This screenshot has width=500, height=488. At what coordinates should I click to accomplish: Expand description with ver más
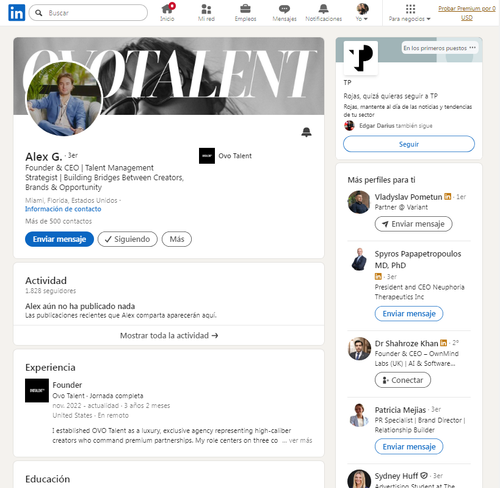[300, 440]
